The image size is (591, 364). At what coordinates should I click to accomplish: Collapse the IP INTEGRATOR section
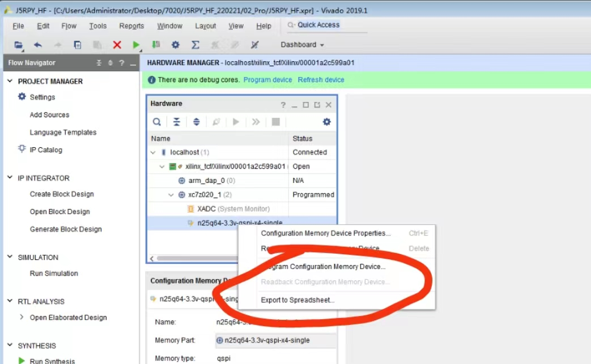pos(10,178)
